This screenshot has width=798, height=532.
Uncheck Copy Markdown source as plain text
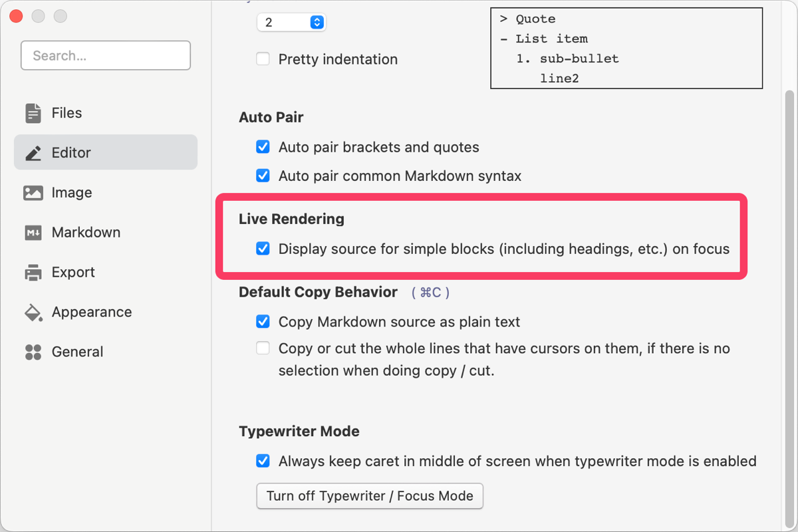(x=263, y=322)
